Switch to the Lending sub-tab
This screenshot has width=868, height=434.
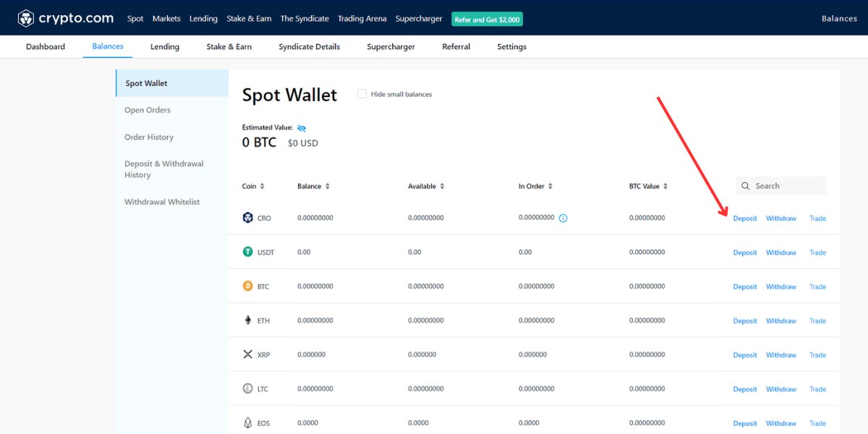165,46
